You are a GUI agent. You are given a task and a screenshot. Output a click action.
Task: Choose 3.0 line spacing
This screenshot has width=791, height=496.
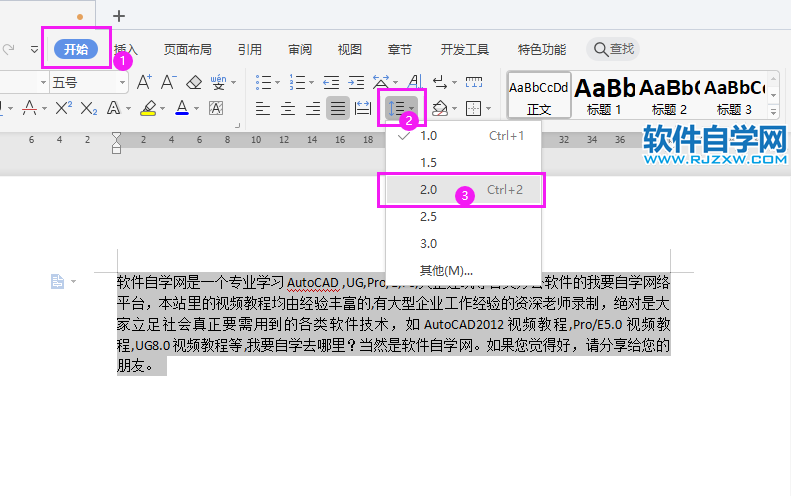pos(463,243)
